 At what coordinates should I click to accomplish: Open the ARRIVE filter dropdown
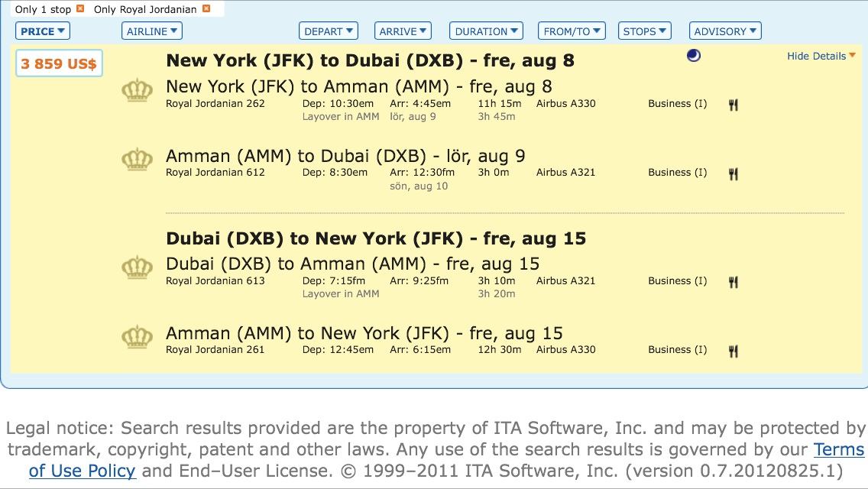coord(403,31)
